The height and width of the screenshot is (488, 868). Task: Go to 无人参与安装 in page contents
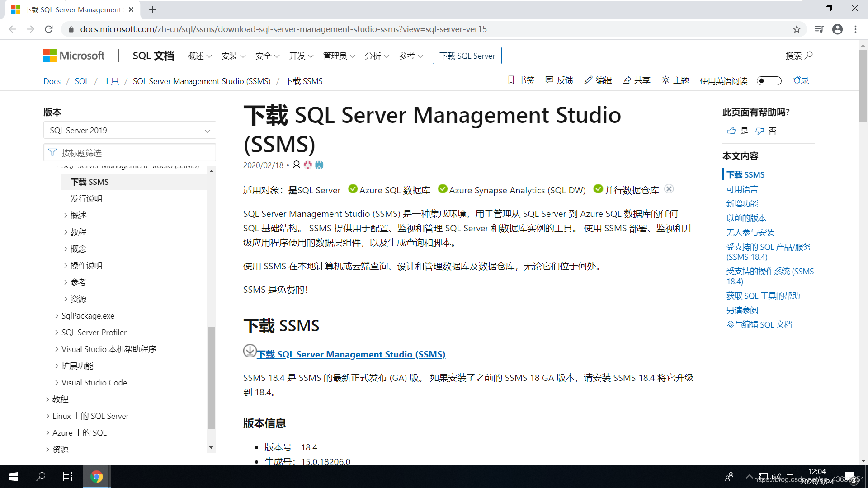coord(750,233)
